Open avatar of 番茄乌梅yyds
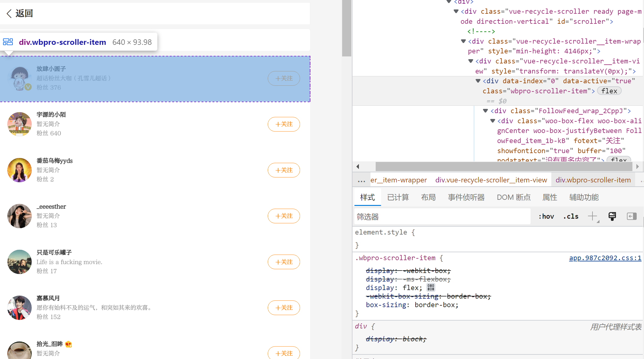644x359 pixels. tap(20, 170)
